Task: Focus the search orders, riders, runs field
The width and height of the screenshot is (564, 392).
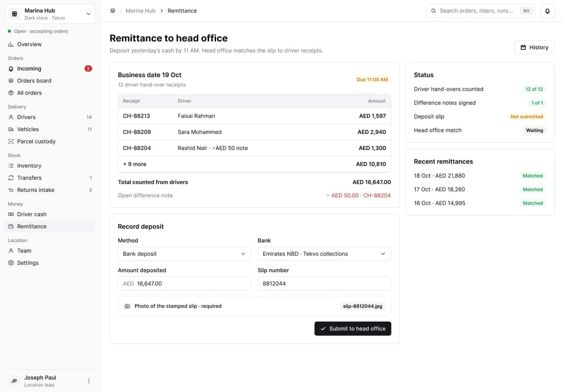Action: coord(481,11)
